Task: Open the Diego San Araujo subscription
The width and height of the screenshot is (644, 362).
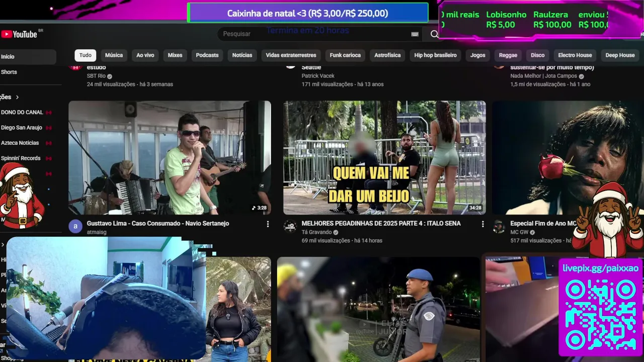Action: (22, 128)
